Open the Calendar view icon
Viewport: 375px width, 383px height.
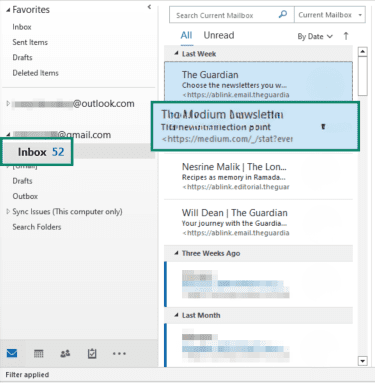(39, 353)
